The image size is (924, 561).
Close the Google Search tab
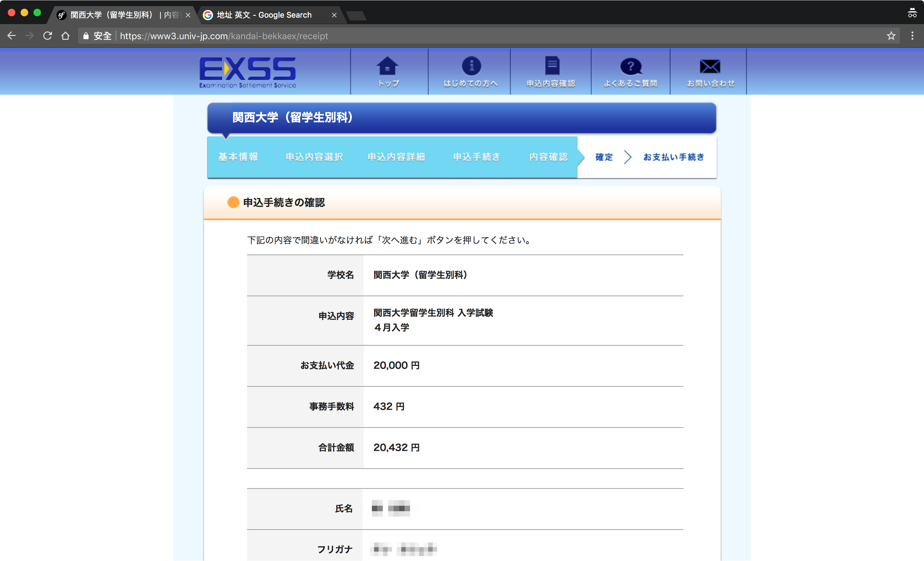point(334,15)
